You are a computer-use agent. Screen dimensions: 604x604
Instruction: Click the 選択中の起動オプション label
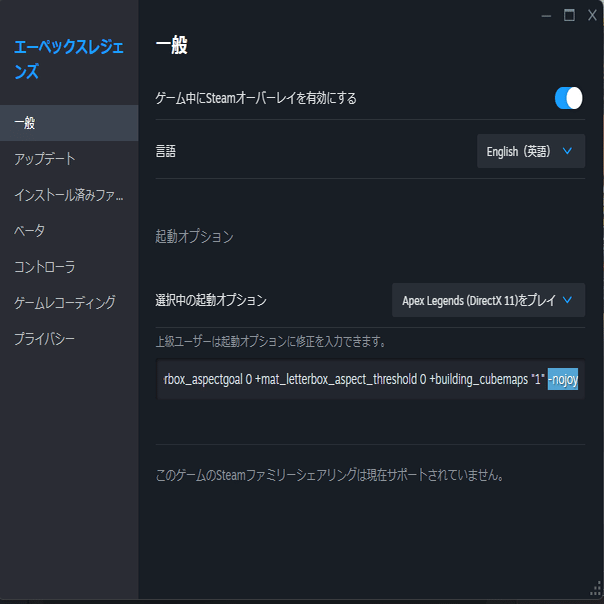click(x=211, y=300)
